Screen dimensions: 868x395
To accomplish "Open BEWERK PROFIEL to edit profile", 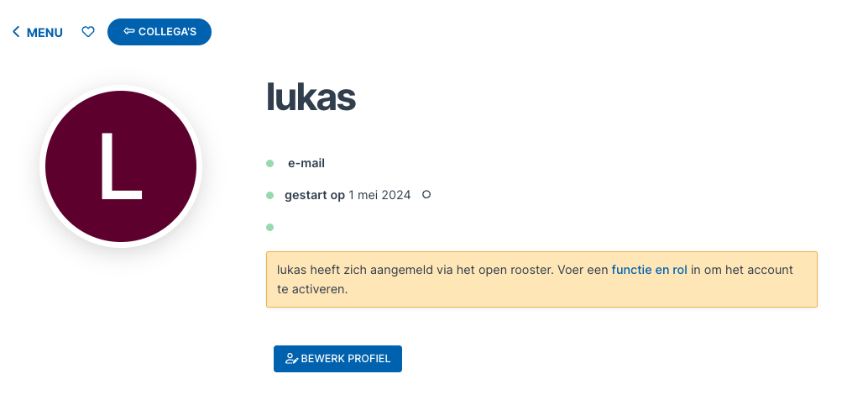I will [x=337, y=359].
